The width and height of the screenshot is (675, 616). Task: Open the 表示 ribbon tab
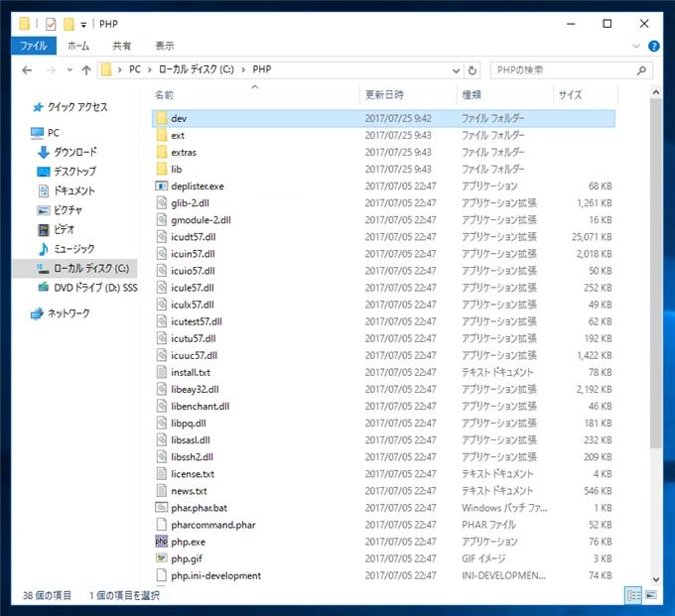point(165,46)
